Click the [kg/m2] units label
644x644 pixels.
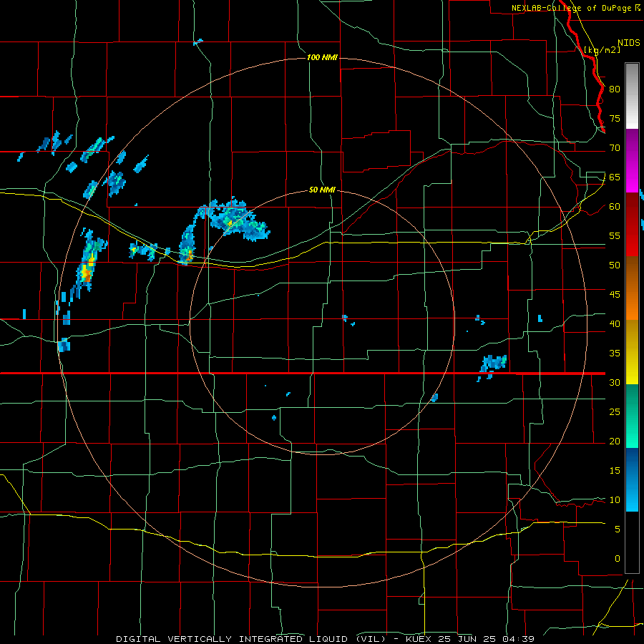click(602, 50)
